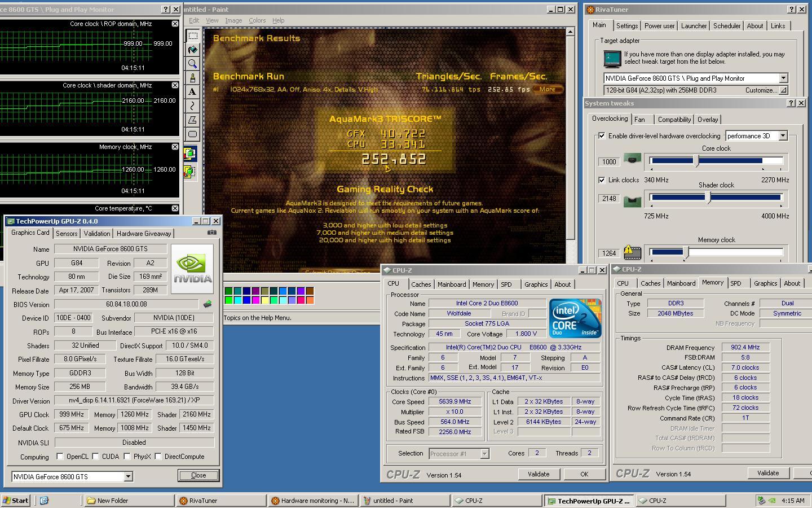
Task: Enable the OpenCL checkbox in GPU-Z
Action: [x=60, y=456]
